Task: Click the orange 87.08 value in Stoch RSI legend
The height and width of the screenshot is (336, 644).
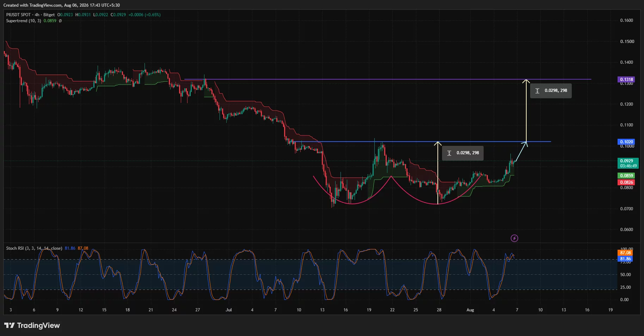Action: pos(83,248)
